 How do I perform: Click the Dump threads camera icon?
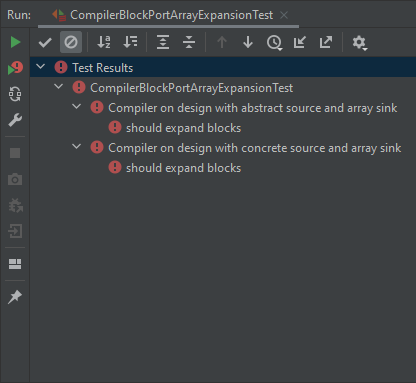point(15,179)
